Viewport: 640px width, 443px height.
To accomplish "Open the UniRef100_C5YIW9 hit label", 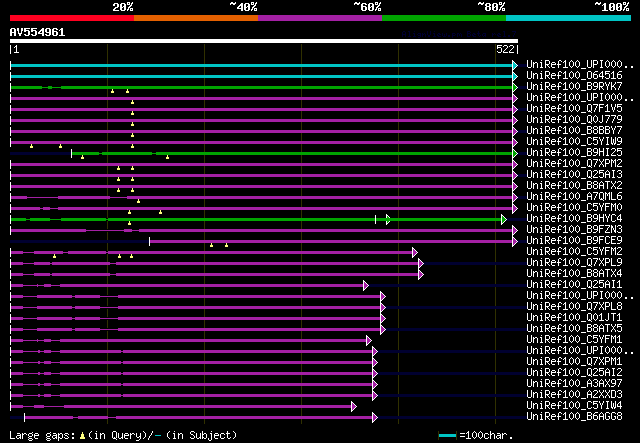I will [574, 142].
